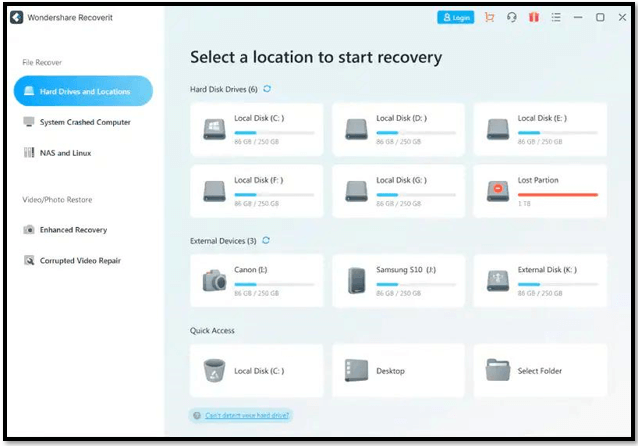Click the 1 TB size text
The width and height of the screenshot is (638, 446).
pyautogui.click(x=524, y=204)
